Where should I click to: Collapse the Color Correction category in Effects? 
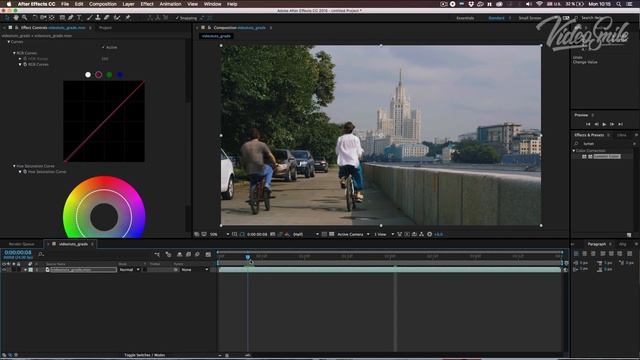[x=574, y=151]
